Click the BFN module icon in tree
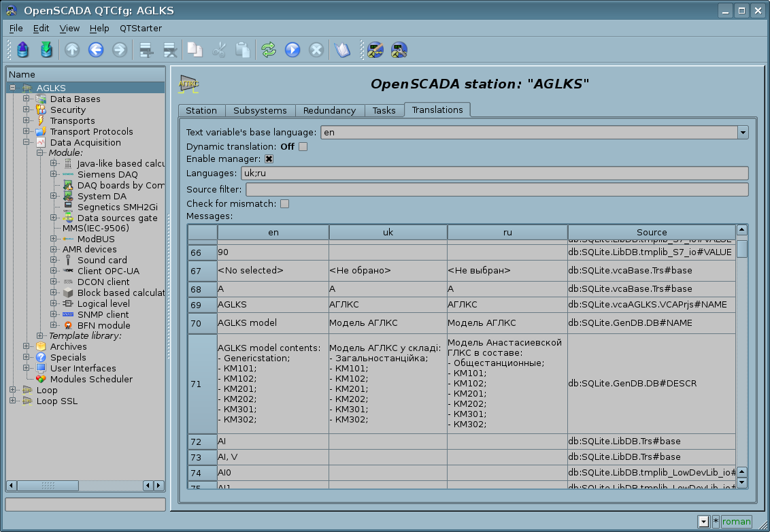The width and height of the screenshot is (770, 532). click(x=68, y=325)
